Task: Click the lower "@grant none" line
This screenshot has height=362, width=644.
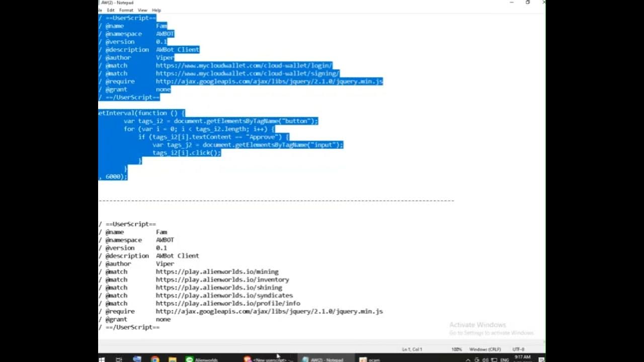Action: pos(135,319)
